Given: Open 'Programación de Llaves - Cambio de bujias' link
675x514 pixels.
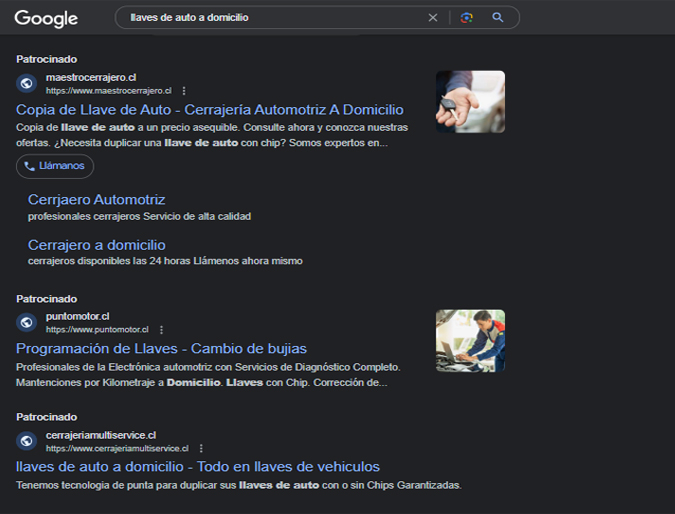Looking at the screenshot, I should pos(161,349).
